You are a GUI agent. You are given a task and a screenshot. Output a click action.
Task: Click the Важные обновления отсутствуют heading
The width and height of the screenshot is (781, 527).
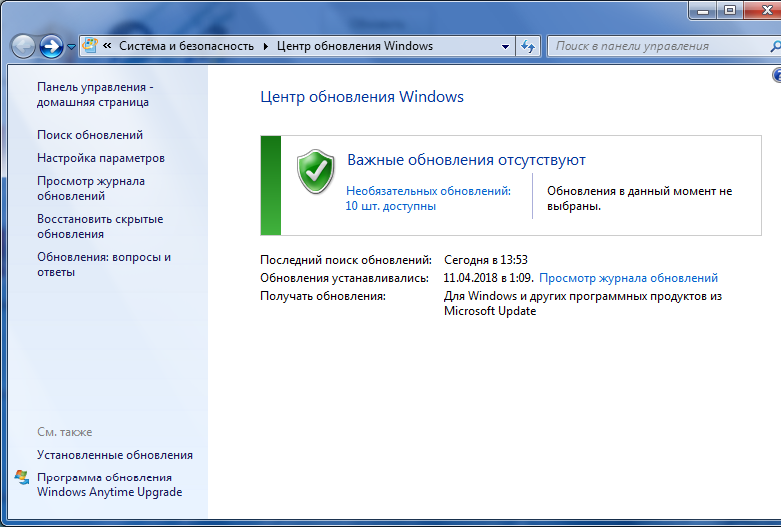coord(466,160)
